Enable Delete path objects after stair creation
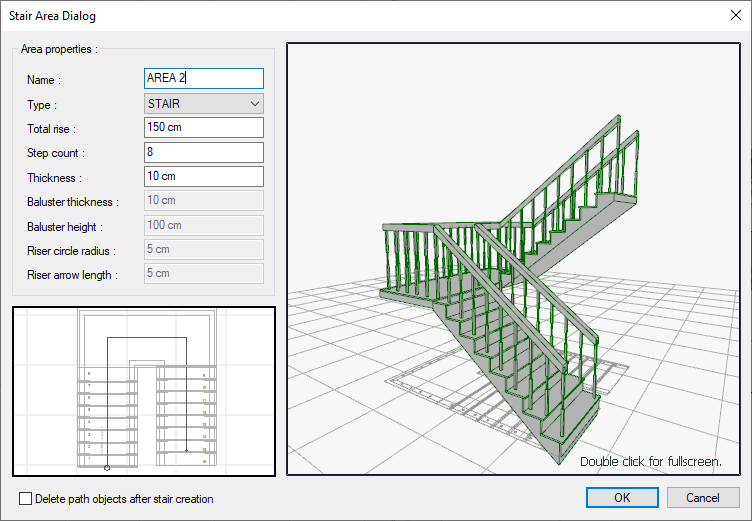The width and height of the screenshot is (752, 521). click(25, 498)
